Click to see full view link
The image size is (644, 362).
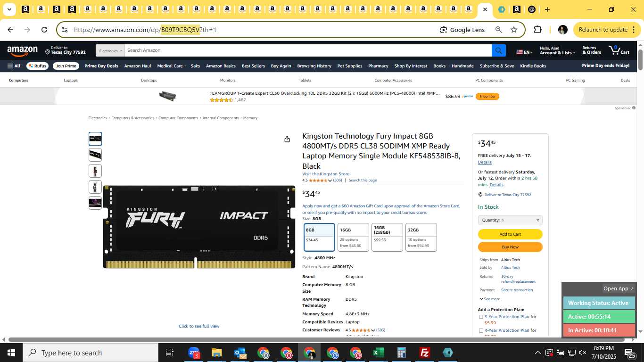coord(199,326)
